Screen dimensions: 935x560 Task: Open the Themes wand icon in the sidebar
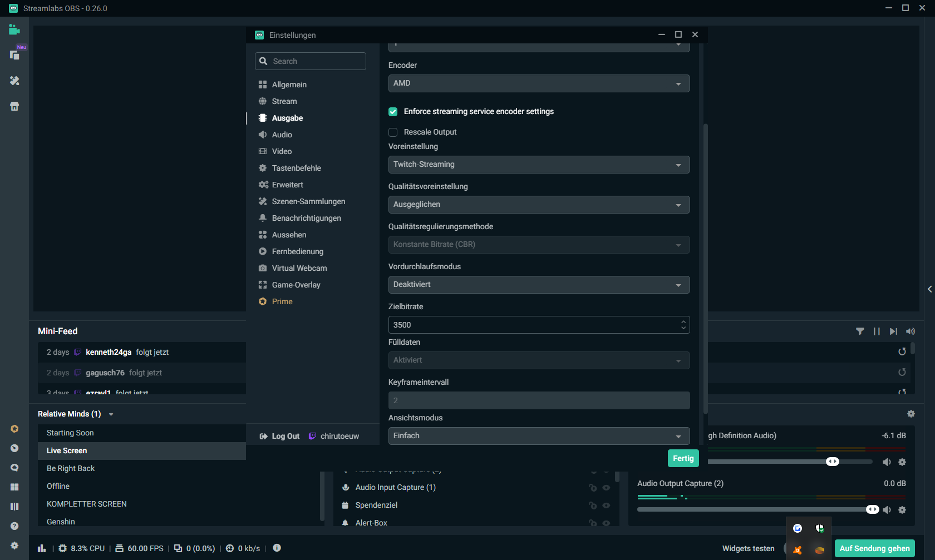click(14, 81)
